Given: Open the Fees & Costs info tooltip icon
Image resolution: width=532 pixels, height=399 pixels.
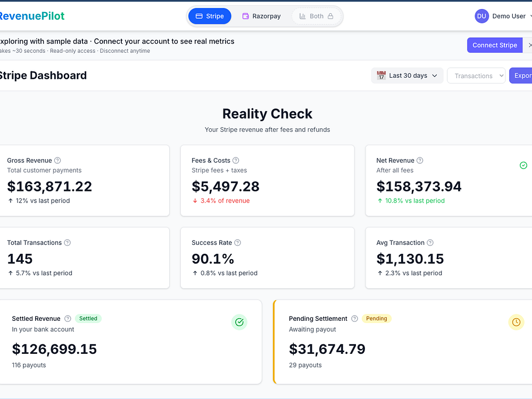Looking at the screenshot, I should point(236,161).
